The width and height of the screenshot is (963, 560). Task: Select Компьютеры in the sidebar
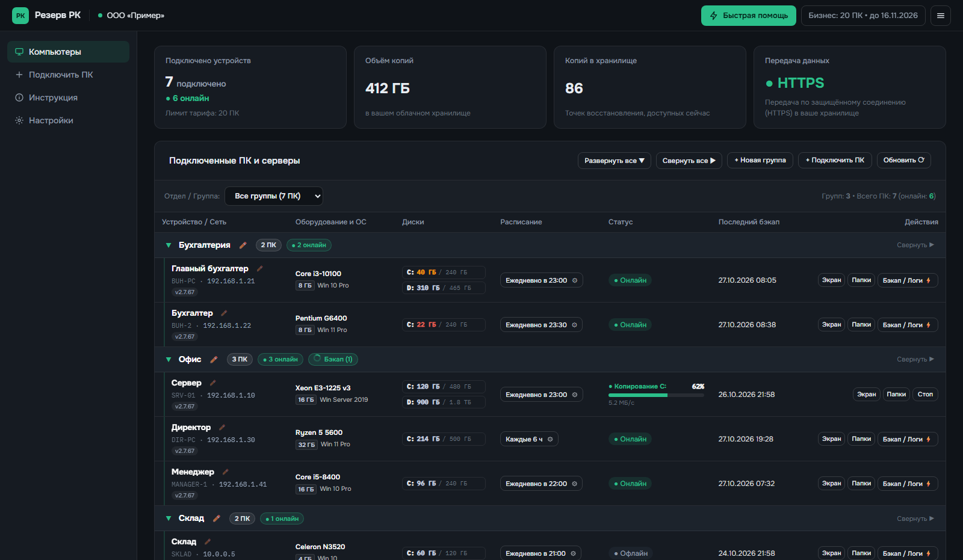[68, 52]
